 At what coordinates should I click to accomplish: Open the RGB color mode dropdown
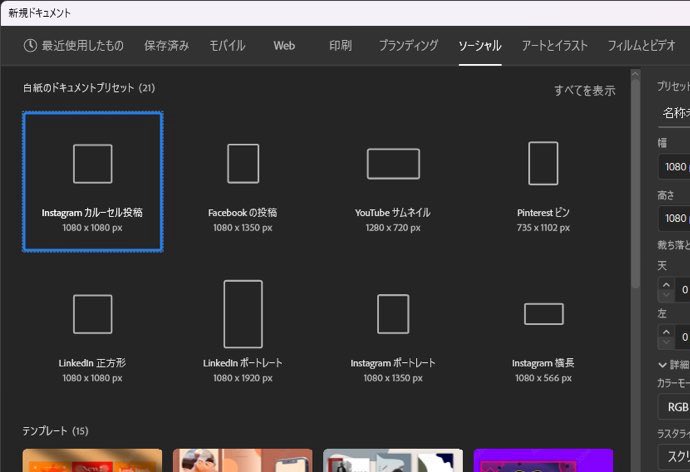tap(674, 407)
